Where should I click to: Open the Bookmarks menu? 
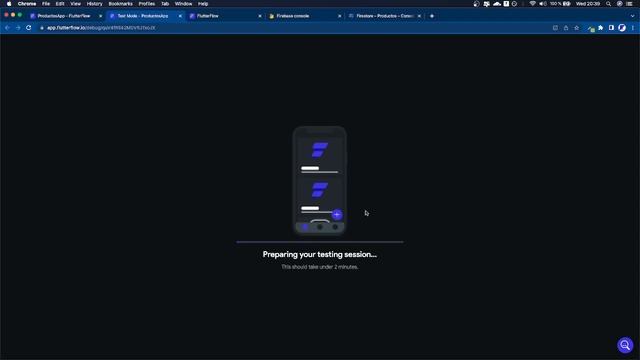click(120, 4)
